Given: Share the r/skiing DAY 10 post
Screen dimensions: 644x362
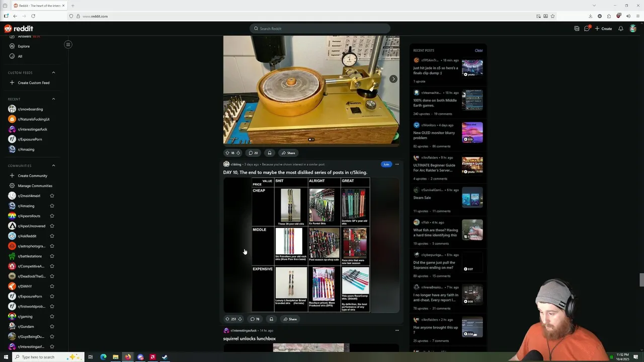Looking at the screenshot, I should tap(289, 319).
